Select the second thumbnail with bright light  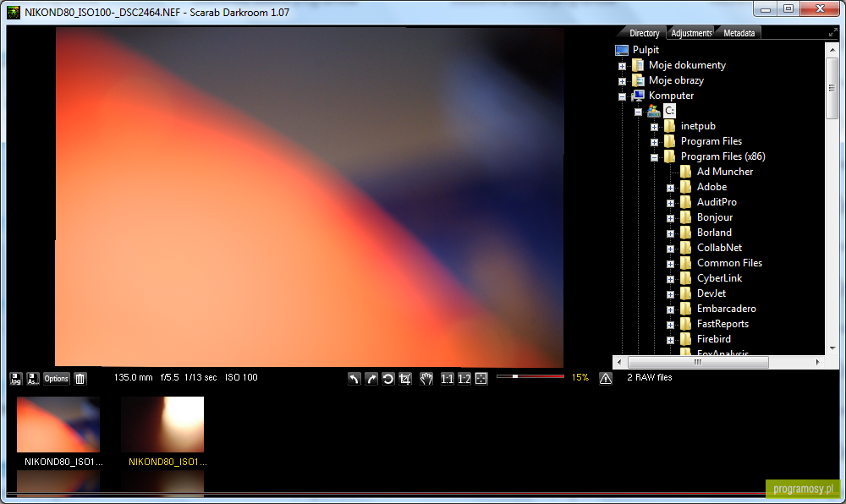[x=162, y=425]
